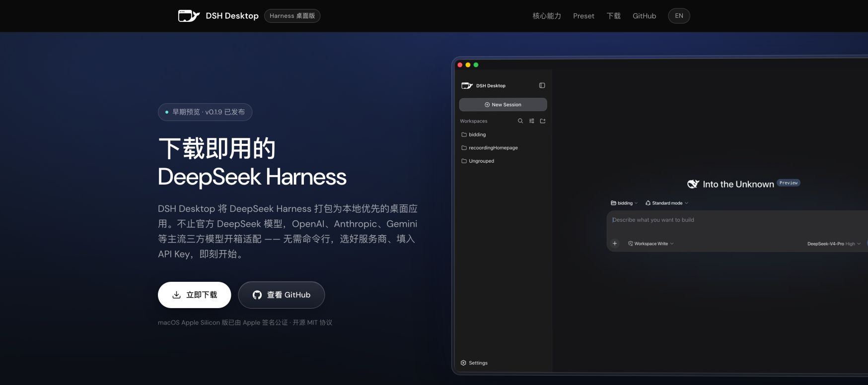Viewport: 868px width, 385px height.
Task: Click the yellow minimize dot of app window
Action: coord(468,65)
